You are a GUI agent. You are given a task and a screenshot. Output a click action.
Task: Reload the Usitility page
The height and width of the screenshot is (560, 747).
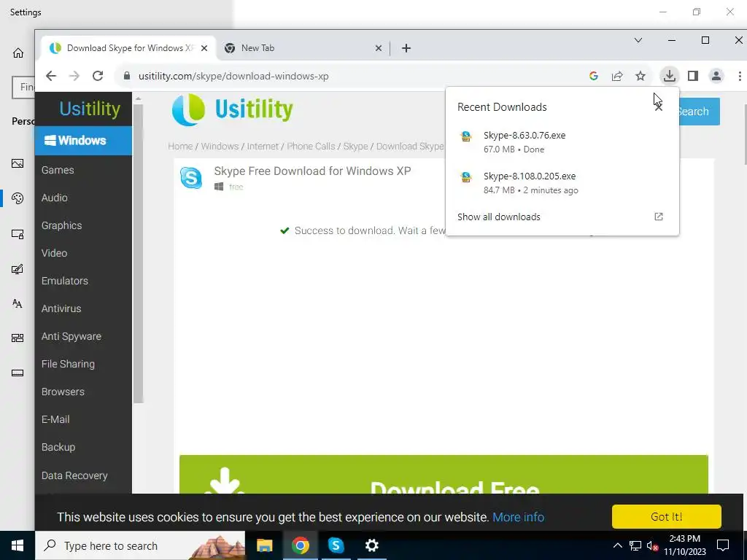pos(98,76)
